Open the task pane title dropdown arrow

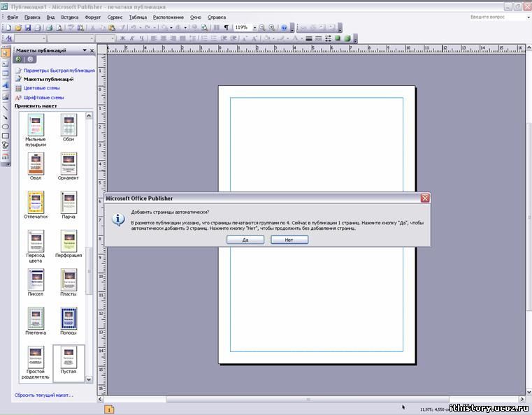click(85, 50)
